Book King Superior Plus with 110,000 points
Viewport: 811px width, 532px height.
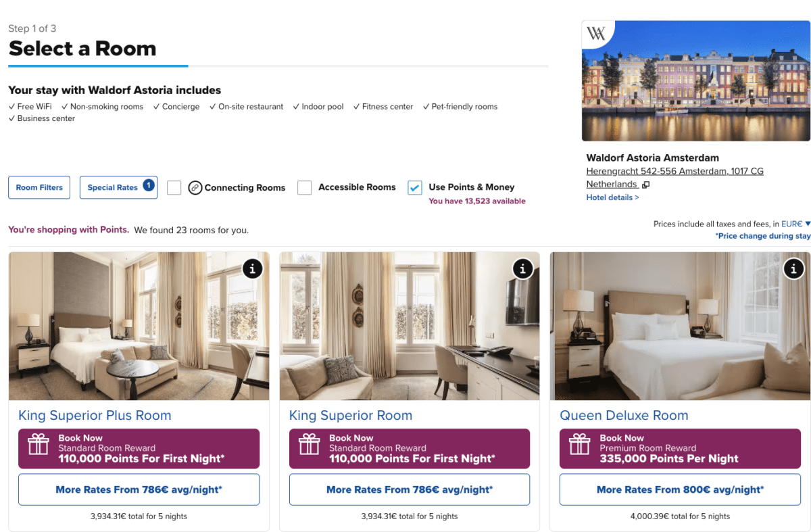(139, 449)
